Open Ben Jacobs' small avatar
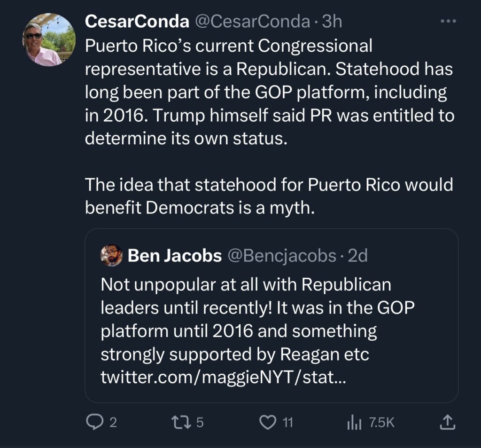This screenshot has height=448, width=481. (112, 255)
